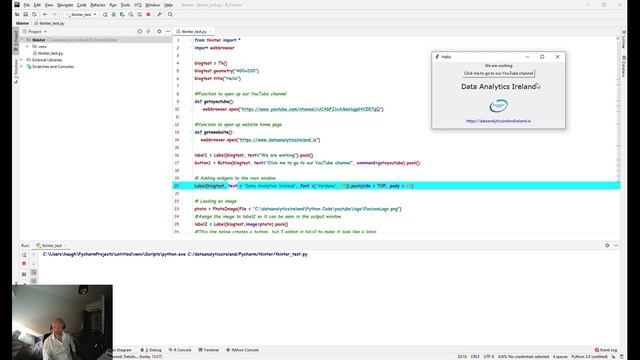Click the highlighted Label code line 20

point(397,186)
